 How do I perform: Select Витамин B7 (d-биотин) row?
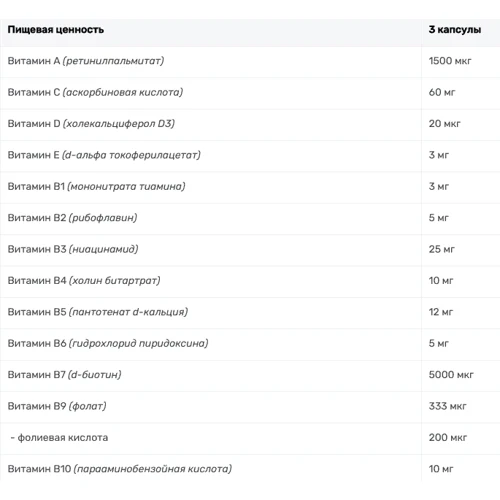250,376
